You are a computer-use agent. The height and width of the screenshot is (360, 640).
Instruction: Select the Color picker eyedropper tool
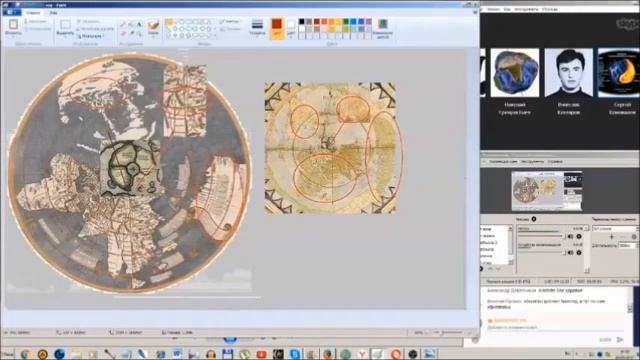[131, 33]
